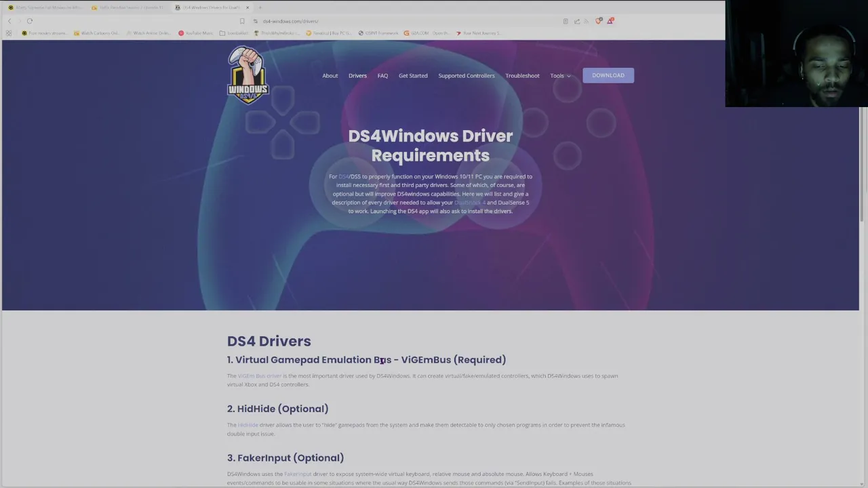Open the Drivers menu item
The width and height of the screenshot is (868, 488).
point(357,75)
